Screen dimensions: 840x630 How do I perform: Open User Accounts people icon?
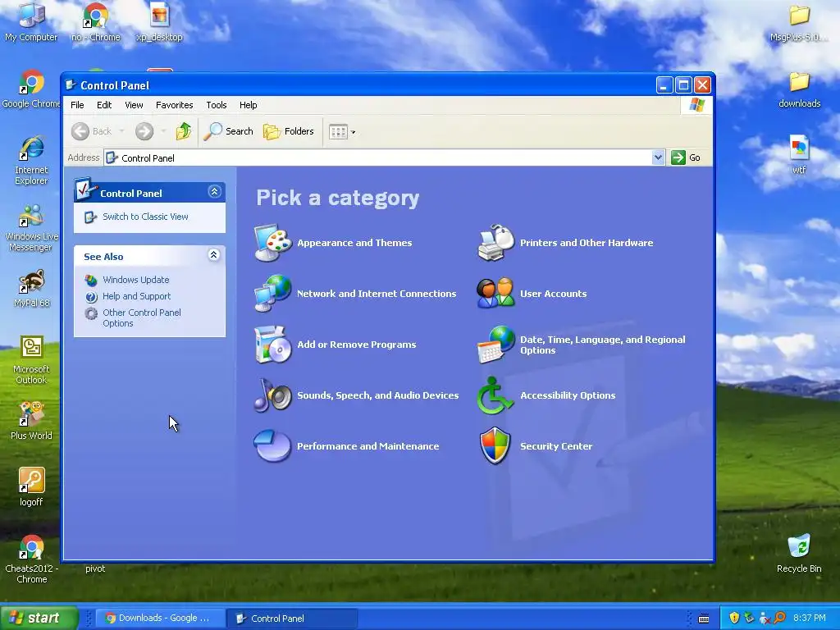495,293
